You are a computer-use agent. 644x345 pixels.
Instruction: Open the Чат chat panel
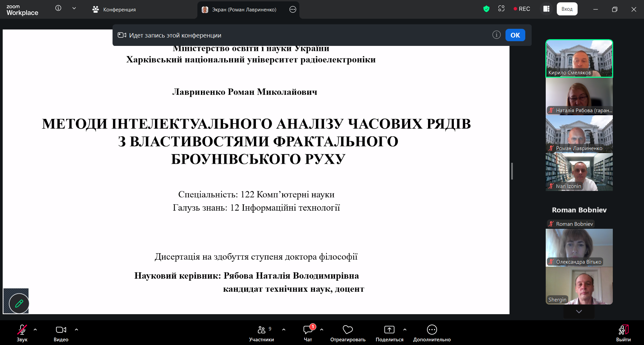tap(308, 333)
